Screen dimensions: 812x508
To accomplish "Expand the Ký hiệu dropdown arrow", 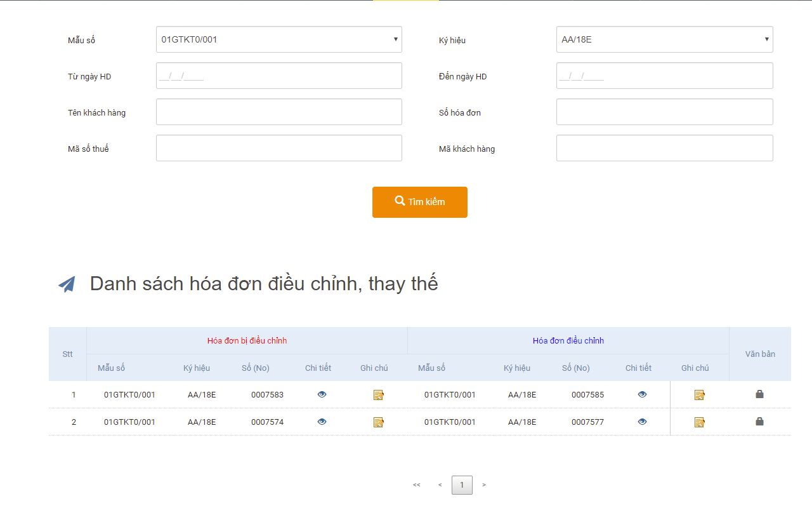I will tap(766, 39).
